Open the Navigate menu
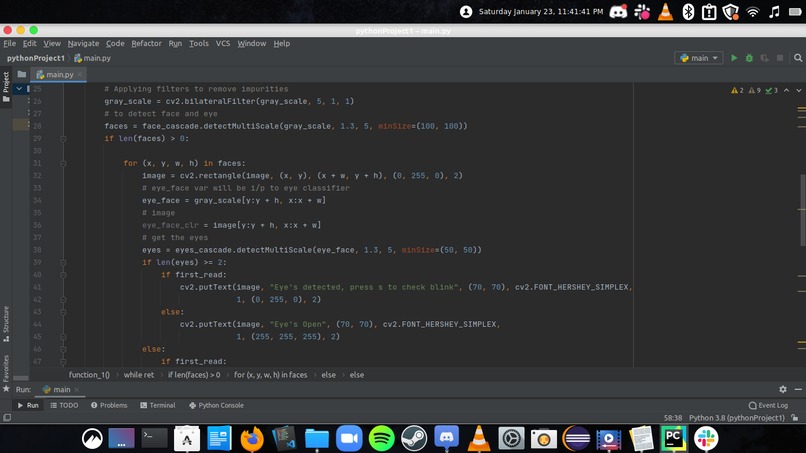Viewport: 806px width, 453px height. [83, 44]
